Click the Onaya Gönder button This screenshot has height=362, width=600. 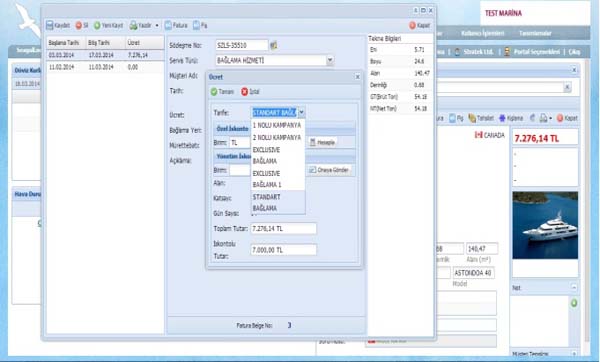pyautogui.click(x=329, y=170)
